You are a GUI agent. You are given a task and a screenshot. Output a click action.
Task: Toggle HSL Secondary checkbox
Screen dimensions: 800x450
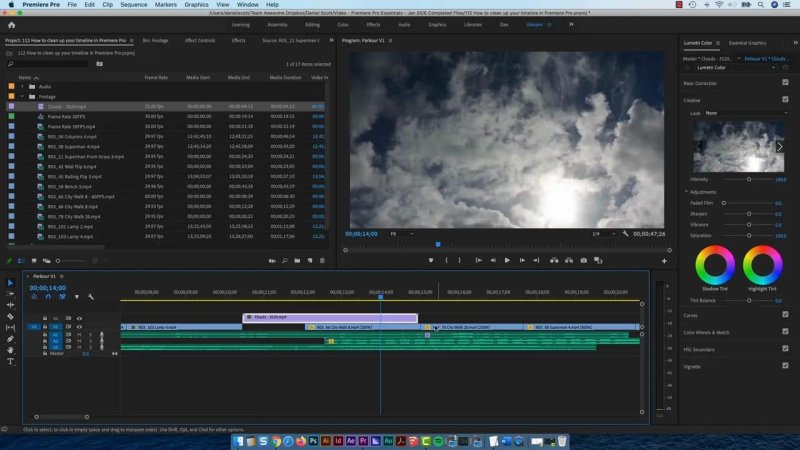click(x=785, y=348)
